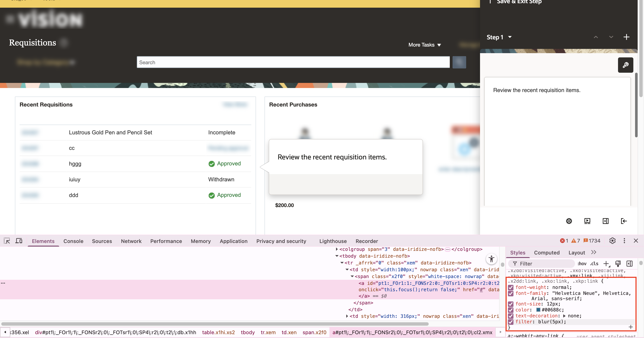Open the Computed styles tab

(x=546, y=253)
